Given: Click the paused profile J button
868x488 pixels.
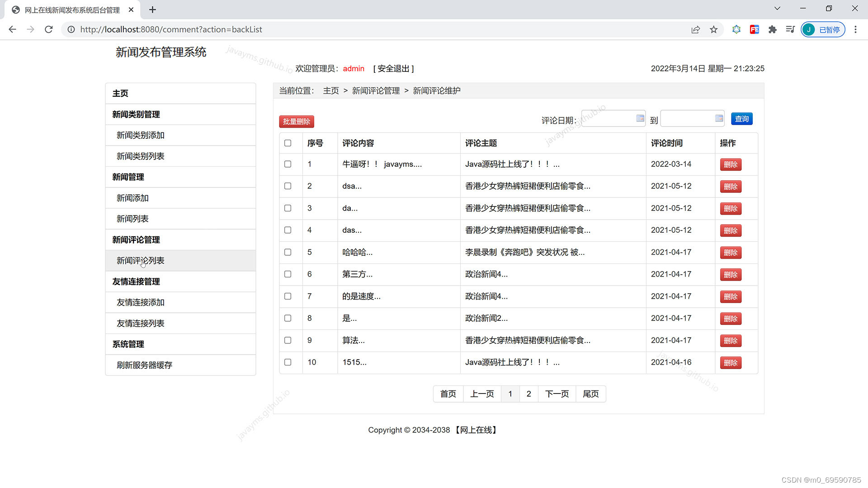Looking at the screenshot, I should (x=823, y=29).
